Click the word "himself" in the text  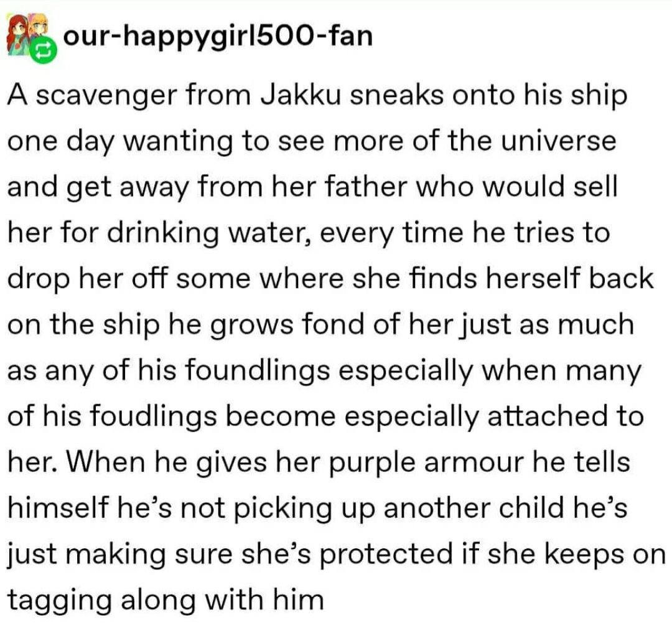(x=58, y=507)
